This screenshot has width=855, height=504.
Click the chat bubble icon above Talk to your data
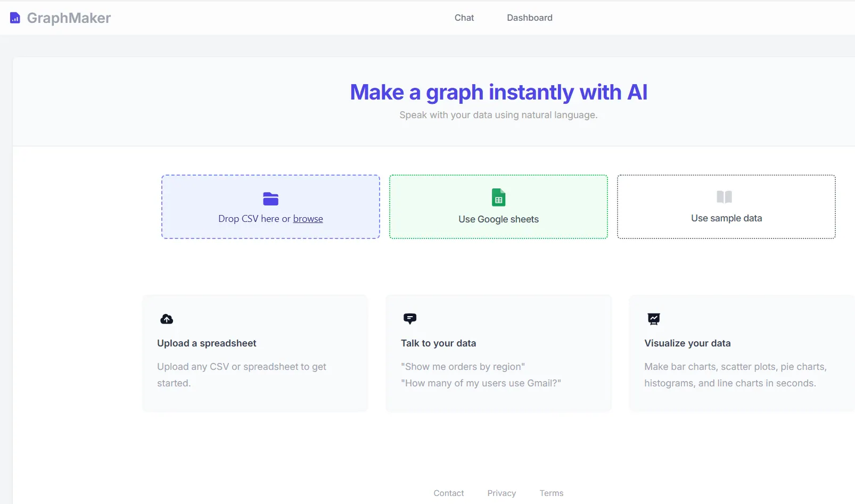coord(410,319)
